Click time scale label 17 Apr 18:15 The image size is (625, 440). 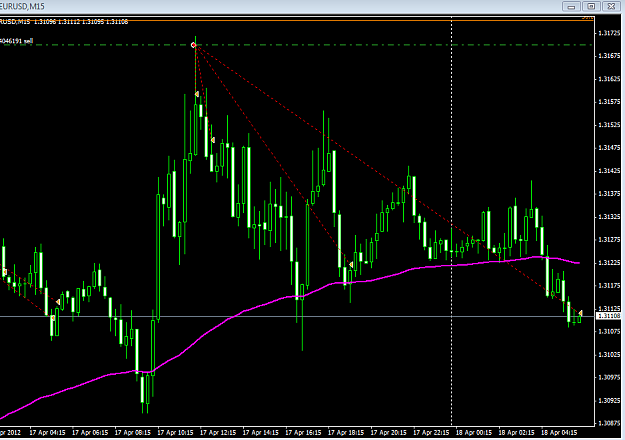pyautogui.click(x=346, y=432)
